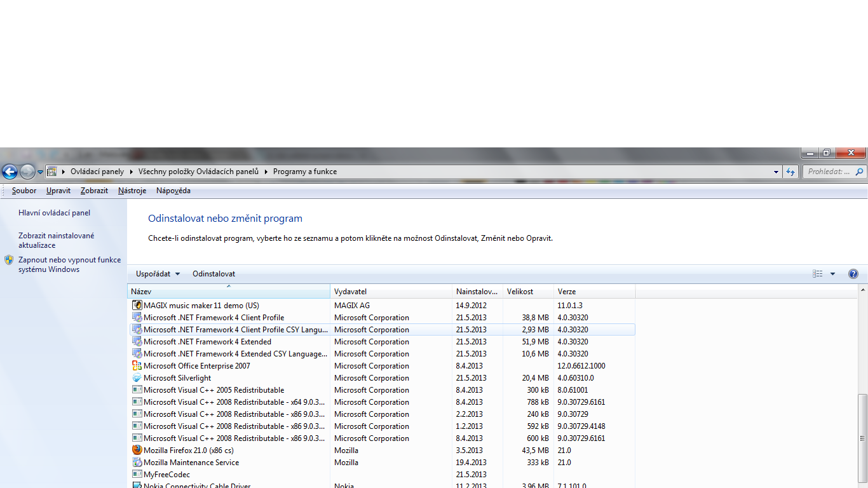
Task: Click the icon of .NET Framework 4 Extended, 51,9 MB
Action: [137, 342]
